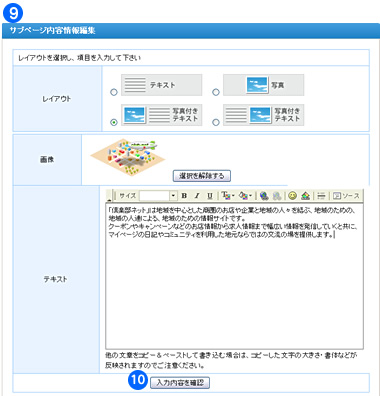Collapse the editor toolbar with small arrow
The image size is (380, 396).
(109, 200)
